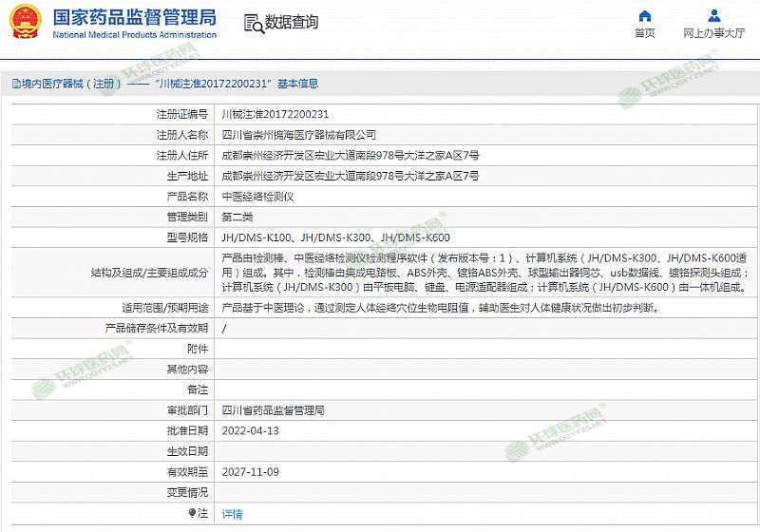The image size is (760, 532).
Task: Go to 首页 via the house icon
Action: pos(645,16)
